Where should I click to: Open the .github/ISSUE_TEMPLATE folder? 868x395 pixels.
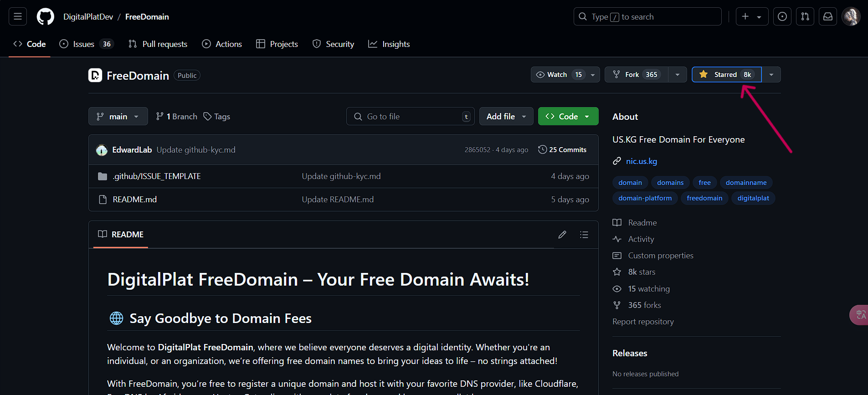pyautogui.click(x=157, y=176)
